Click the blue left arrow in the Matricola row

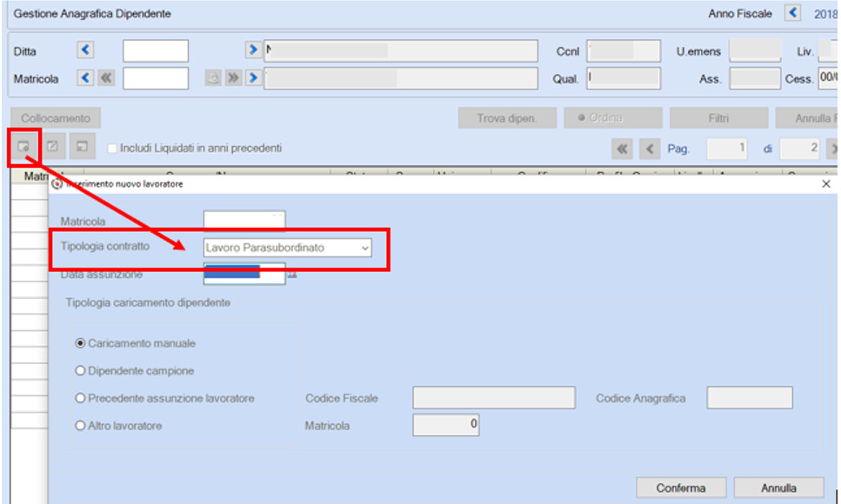click(85, 78)
